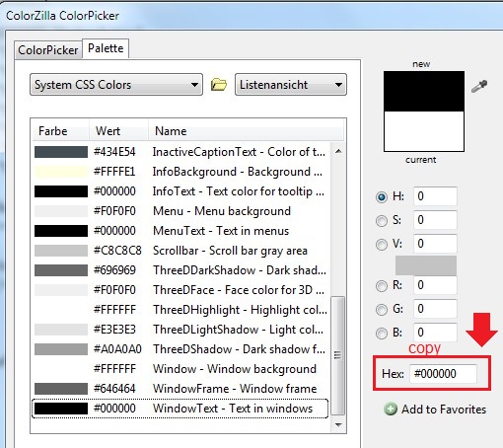
Task: Pick the WindowFrame #646464 swatch
Action: pyautogui.click(x=61, y=389)
